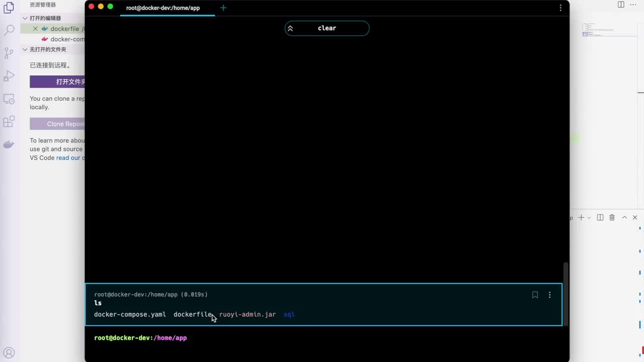
Task: Split the VS Code editor to the right
Action: (x=621, y=5)
